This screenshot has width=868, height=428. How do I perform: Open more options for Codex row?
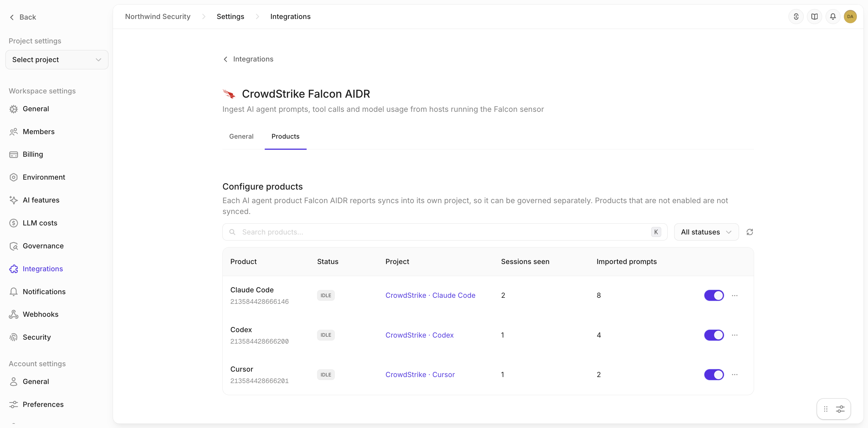tap(734, 335)
